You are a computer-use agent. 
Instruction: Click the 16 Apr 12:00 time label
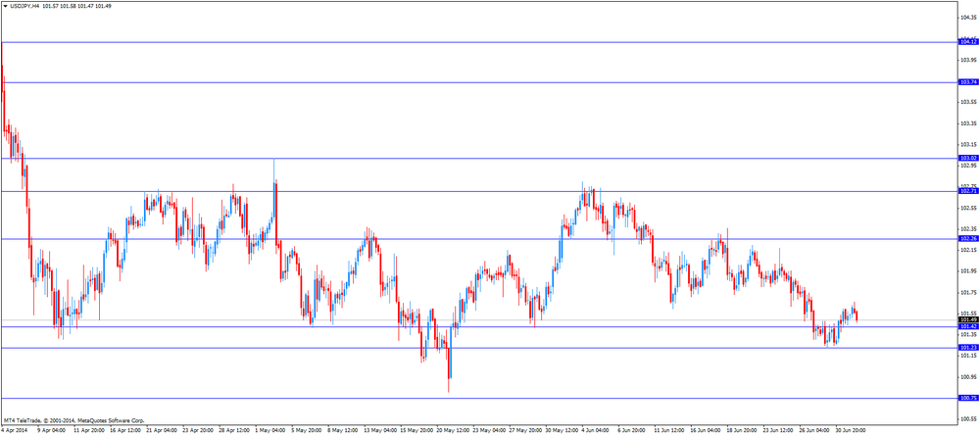[x=125, y=430]
